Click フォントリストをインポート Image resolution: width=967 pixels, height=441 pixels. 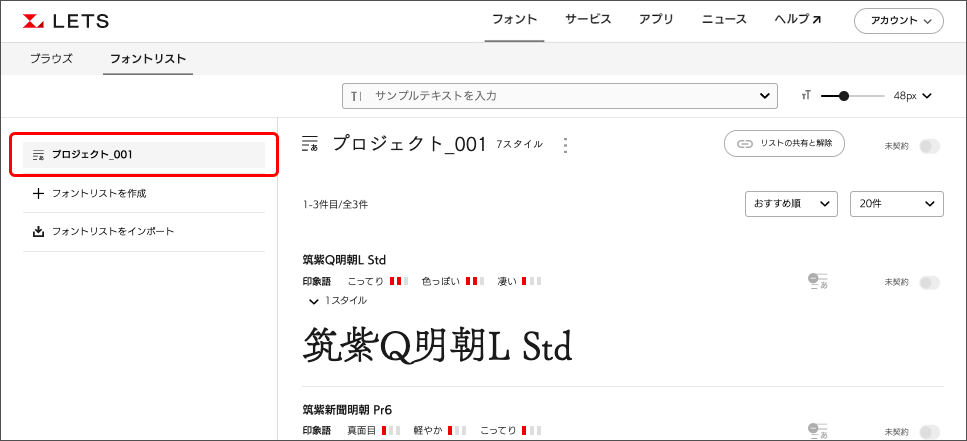[113, 231]
